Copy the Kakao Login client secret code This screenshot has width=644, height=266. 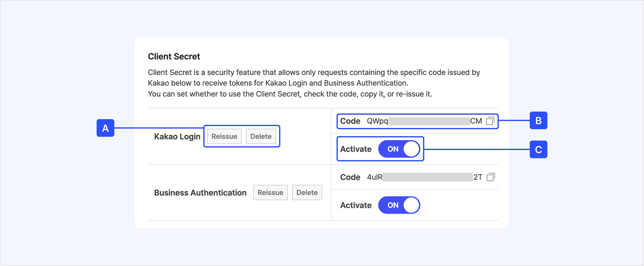point(490,121)
